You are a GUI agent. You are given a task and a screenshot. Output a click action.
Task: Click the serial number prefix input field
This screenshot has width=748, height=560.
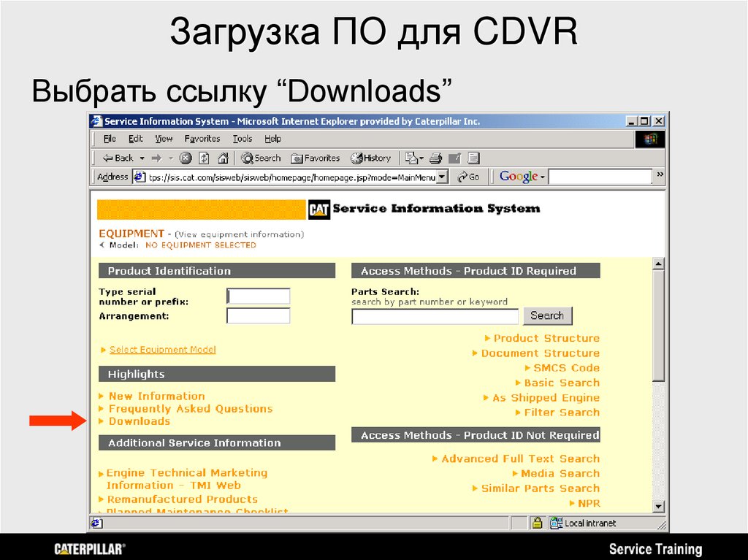coord(257,295)
